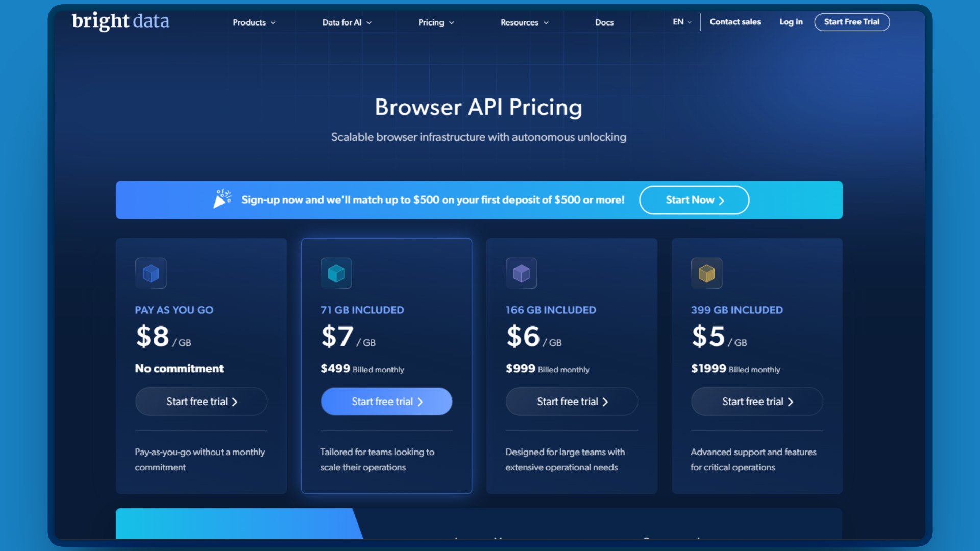Click the teal cube icon on 71 GB plan
The image size is (980, 551).
click(336, 273)
